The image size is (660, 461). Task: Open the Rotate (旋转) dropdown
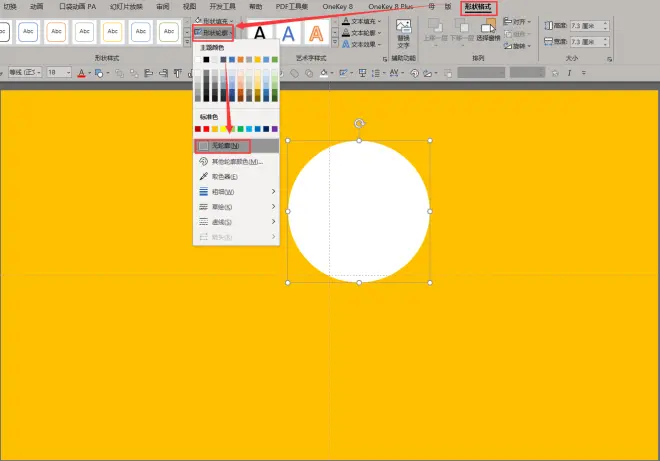[517, 45]
